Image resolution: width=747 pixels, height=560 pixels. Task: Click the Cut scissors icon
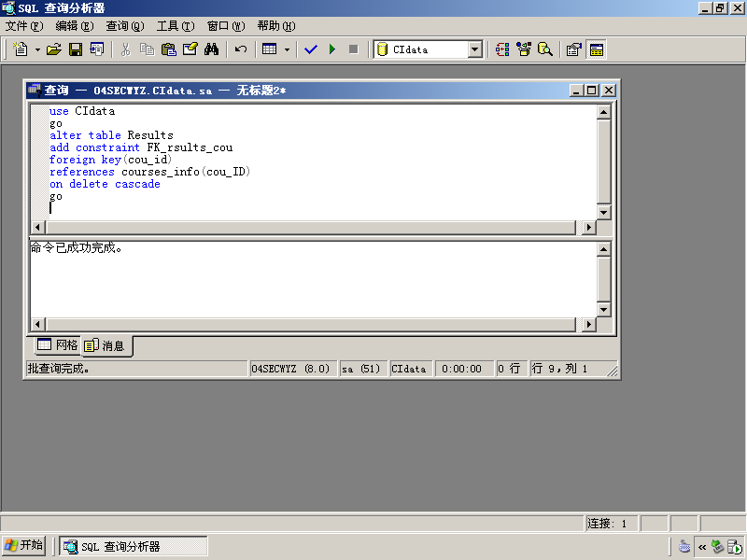pyautogui.click(x=126, y=49)
